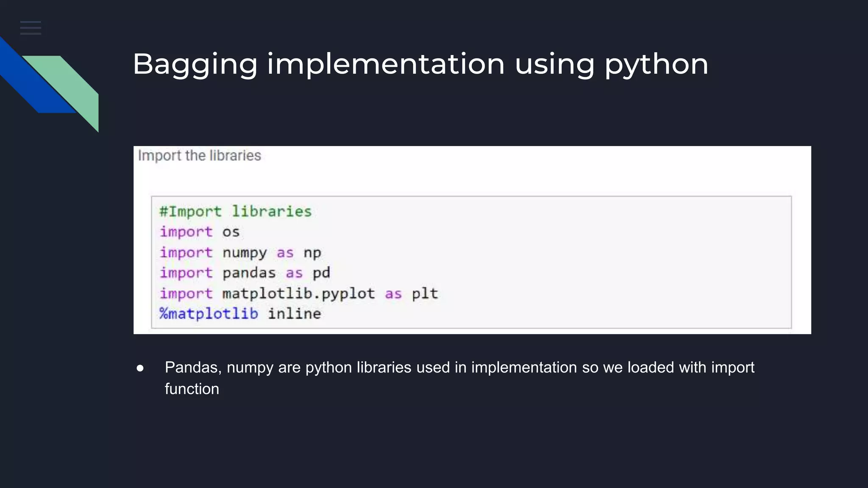Click the word 'plt' in code

[425, 294]
